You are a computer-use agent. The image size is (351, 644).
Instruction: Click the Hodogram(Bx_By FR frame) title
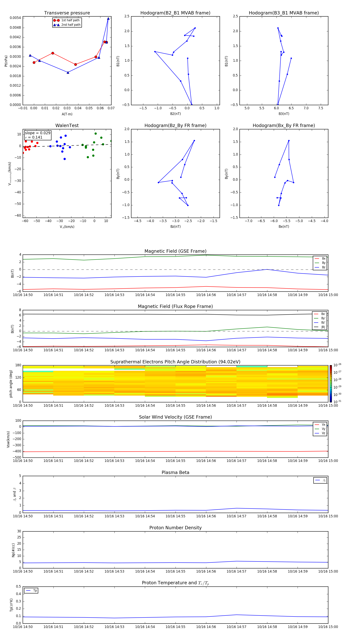coord(284,125)
